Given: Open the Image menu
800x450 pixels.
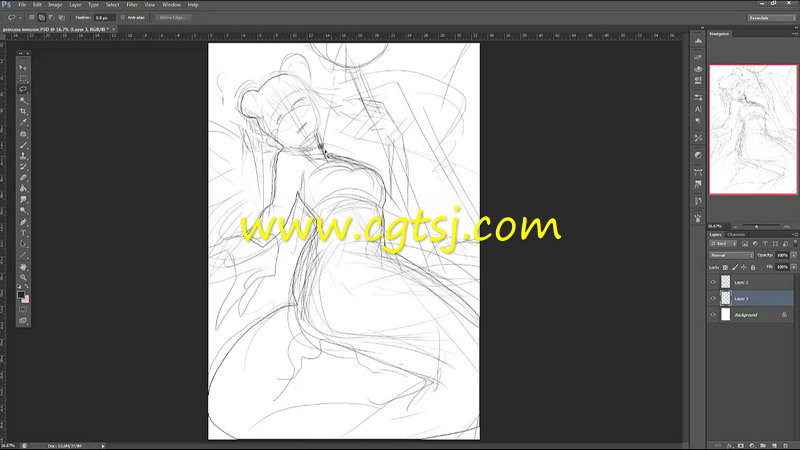Looking at the screenshot, I should tap(55, 5).
